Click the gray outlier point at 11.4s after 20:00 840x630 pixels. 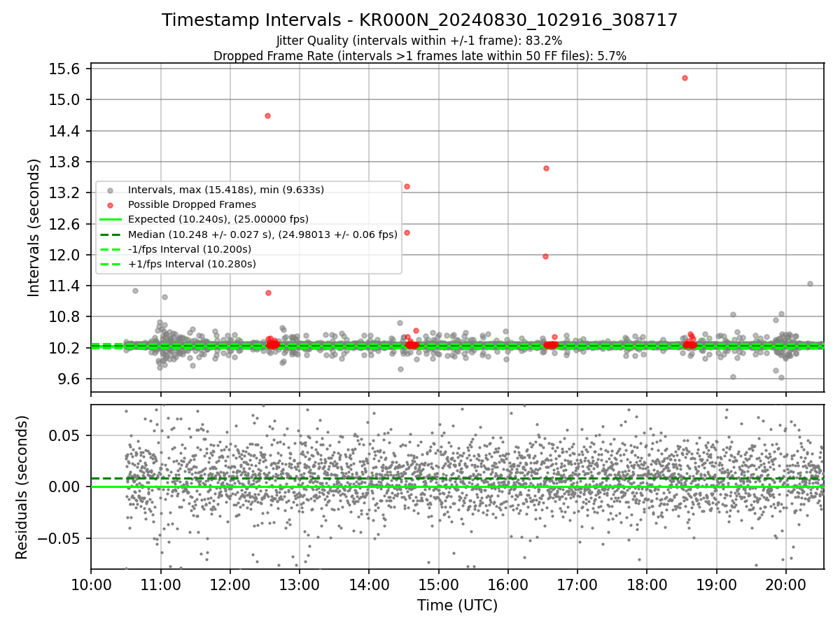[810, 283]
